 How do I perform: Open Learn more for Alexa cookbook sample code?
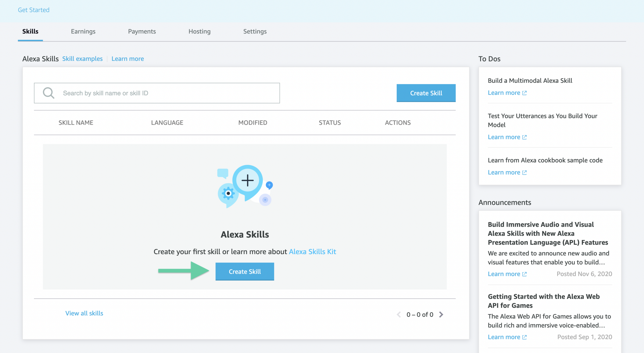point(507,172)
